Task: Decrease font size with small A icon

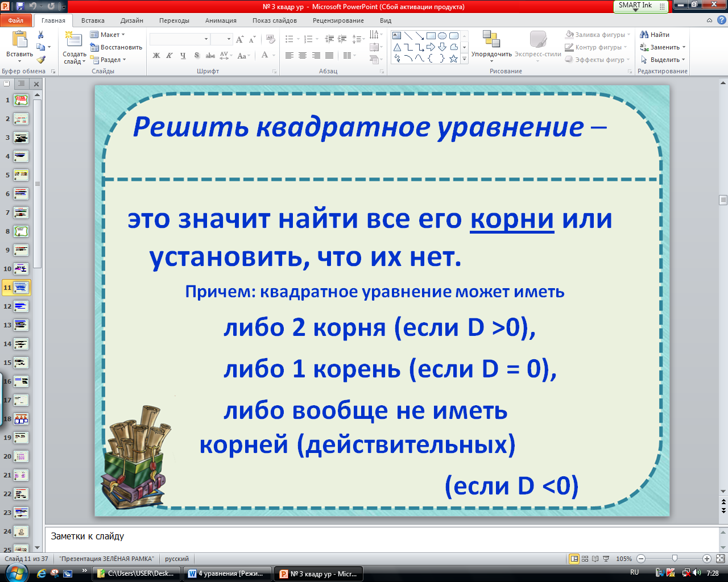Action: point(252,39)
